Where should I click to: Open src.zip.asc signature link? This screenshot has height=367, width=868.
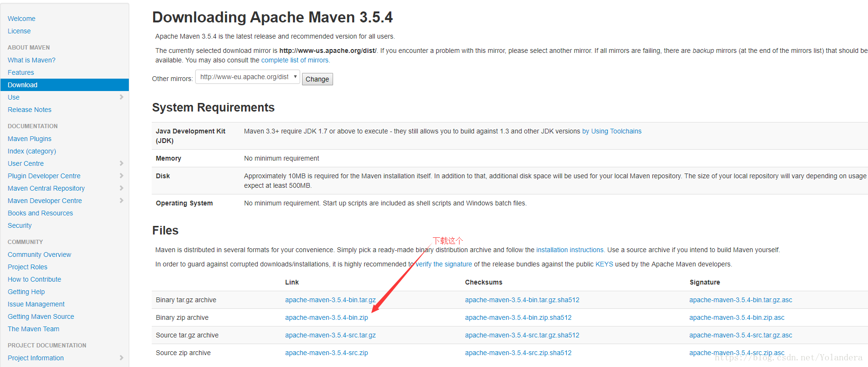pyautogui.click(x=737, y=353)
